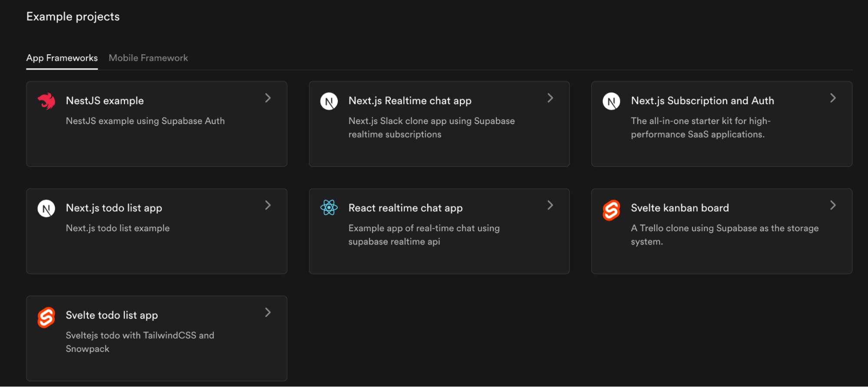Open Next.js todo list app chevron arrow
The width and height of the screenshot is (868, 387).
[x=268, y=205]
